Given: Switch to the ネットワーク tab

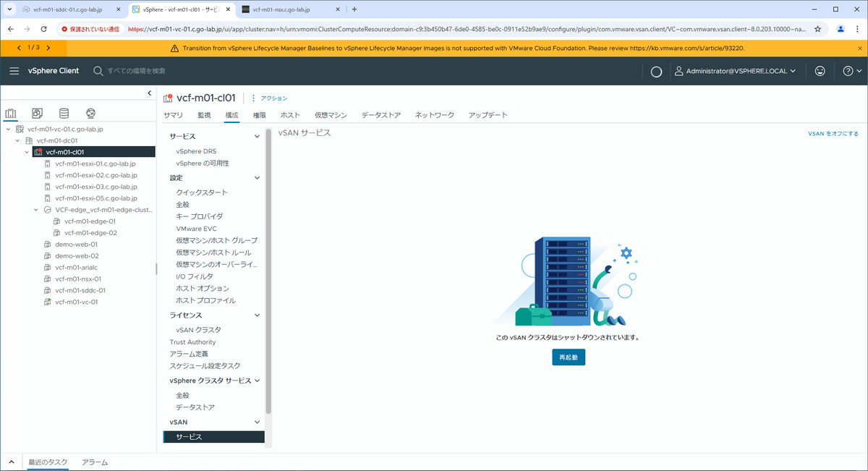Looking at the screenshot, I should [435, 115].
